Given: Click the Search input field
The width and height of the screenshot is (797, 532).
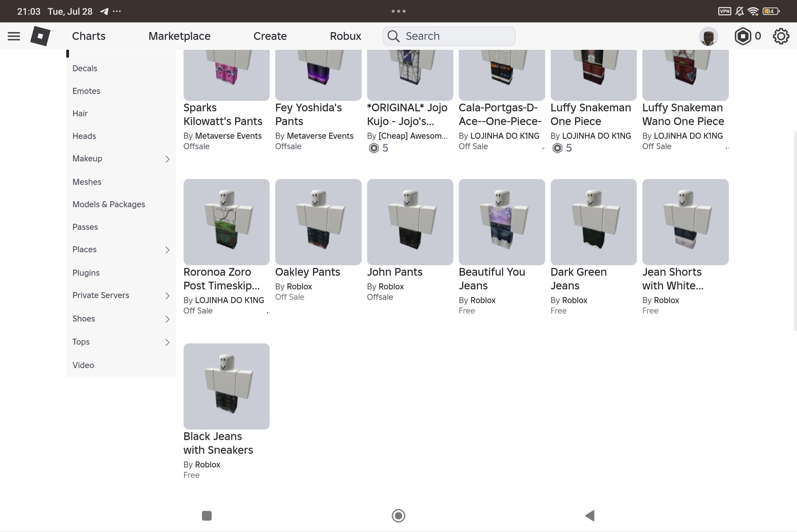Looking at the screenshot, I should [x=449, y=36].
